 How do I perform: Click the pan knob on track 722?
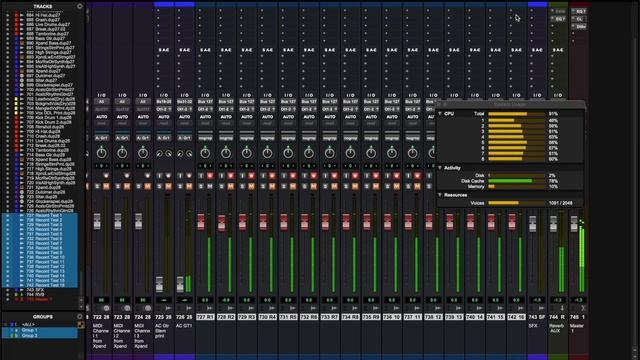(101, 153)
